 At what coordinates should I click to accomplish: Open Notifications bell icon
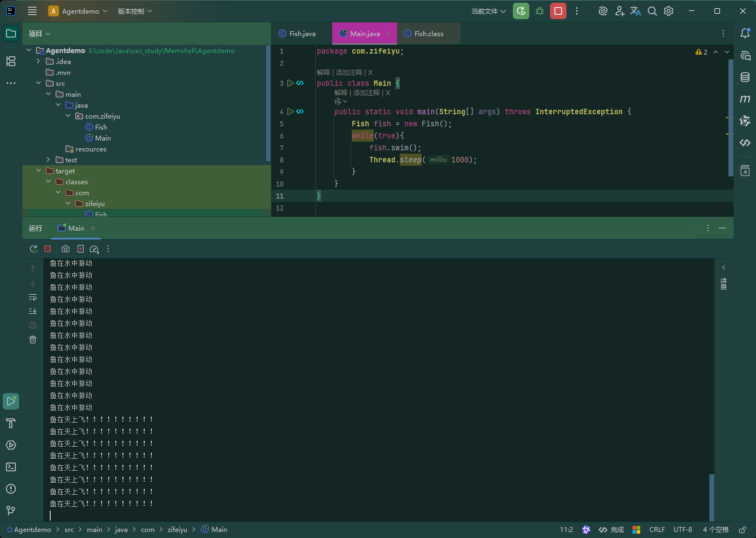pyautogui.click(x=745, y=33)
